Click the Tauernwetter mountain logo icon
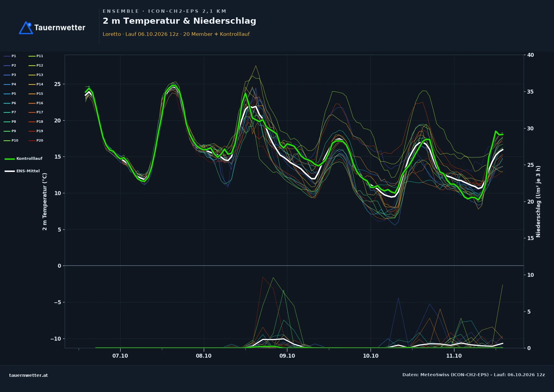The width and height of the screenshot is (554, 392). point(26,28)
